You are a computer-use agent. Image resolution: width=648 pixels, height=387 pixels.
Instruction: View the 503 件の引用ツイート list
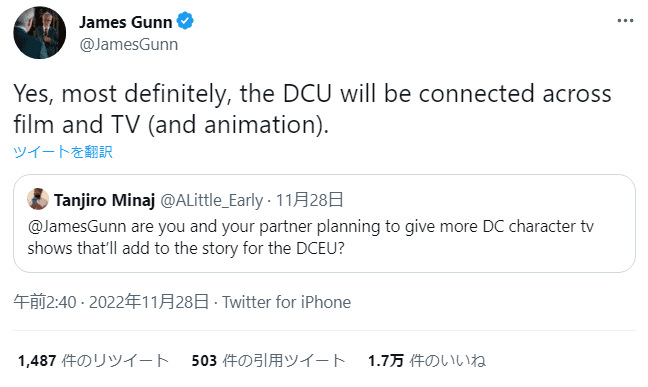coord(268,361)
